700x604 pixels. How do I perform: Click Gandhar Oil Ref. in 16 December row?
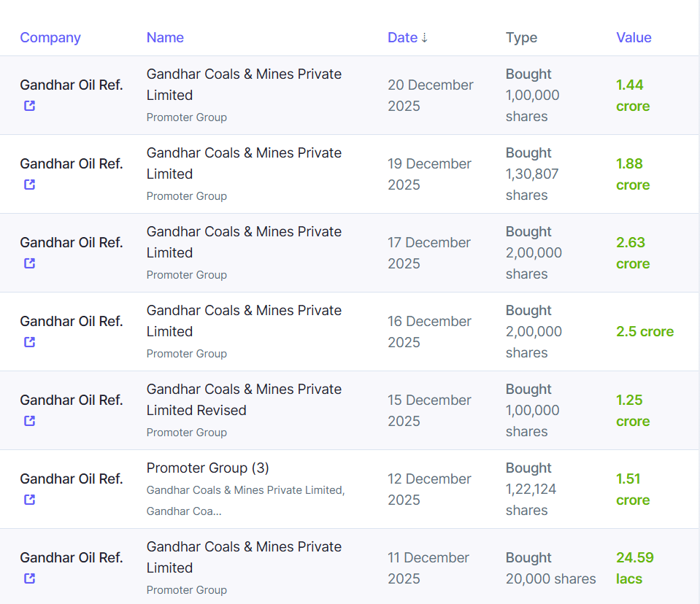(72, 321)
